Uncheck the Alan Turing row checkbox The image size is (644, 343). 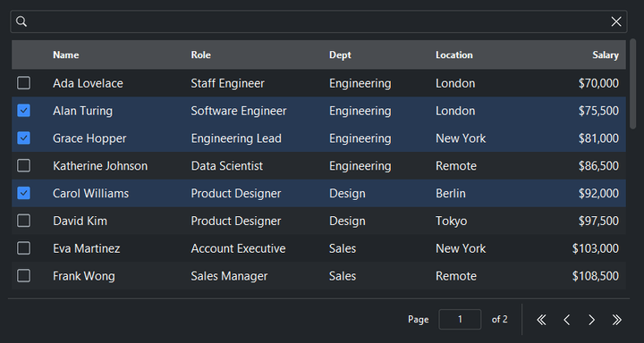[24, 111]
